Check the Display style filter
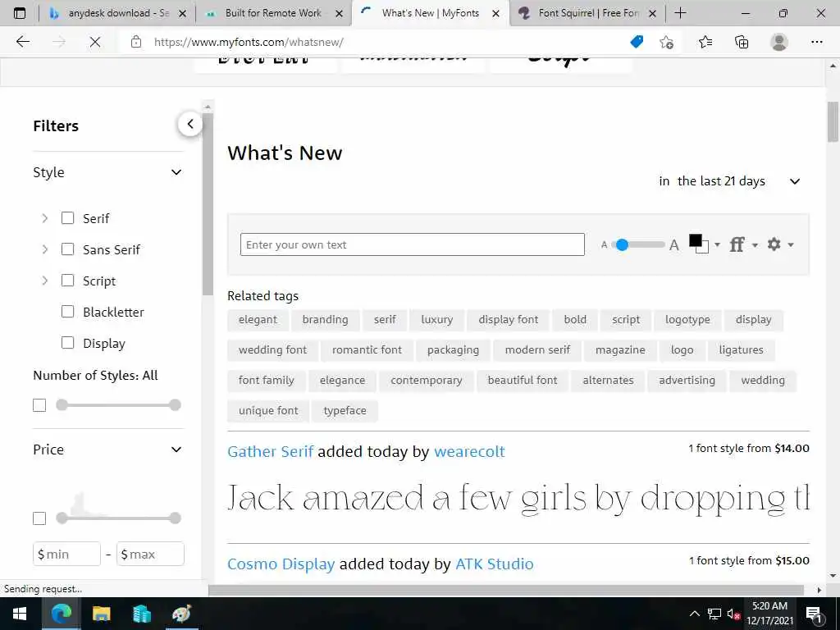Viewport: 840px width, 630px height. [67, 343]
